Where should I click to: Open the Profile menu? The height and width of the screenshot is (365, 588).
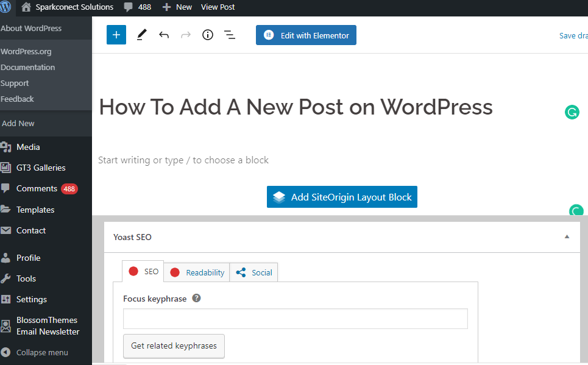pyautogui.click(x=29, y=258)
